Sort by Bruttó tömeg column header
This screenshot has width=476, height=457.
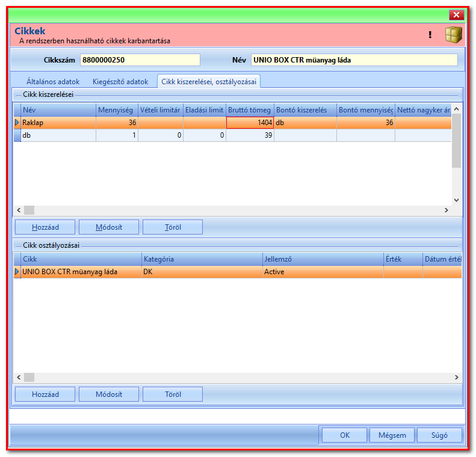coord(250,110)
